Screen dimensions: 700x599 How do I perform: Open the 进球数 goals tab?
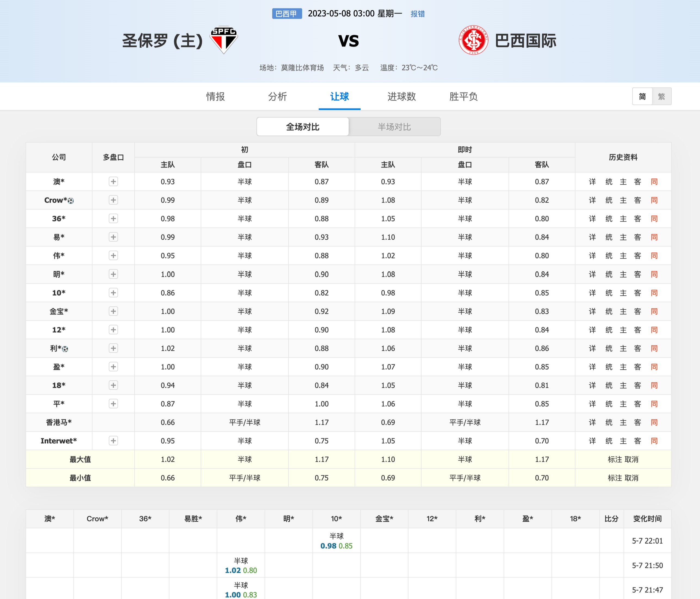click(401, 97)
